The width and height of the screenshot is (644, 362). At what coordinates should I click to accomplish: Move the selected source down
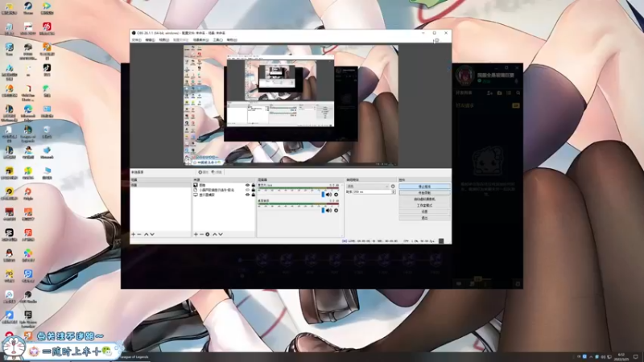pos(221,234)
